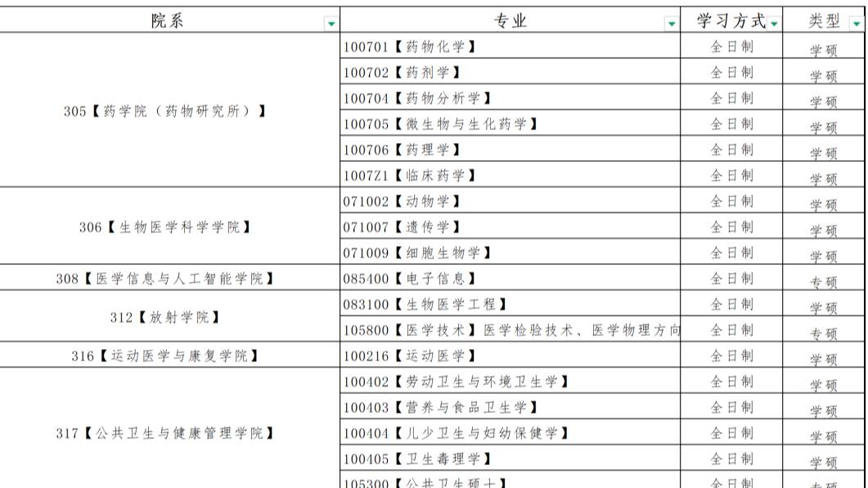This screenshot has height=488, width=868.
Task: Click the 312【放射学院】 cell
Action: (169, 316)
